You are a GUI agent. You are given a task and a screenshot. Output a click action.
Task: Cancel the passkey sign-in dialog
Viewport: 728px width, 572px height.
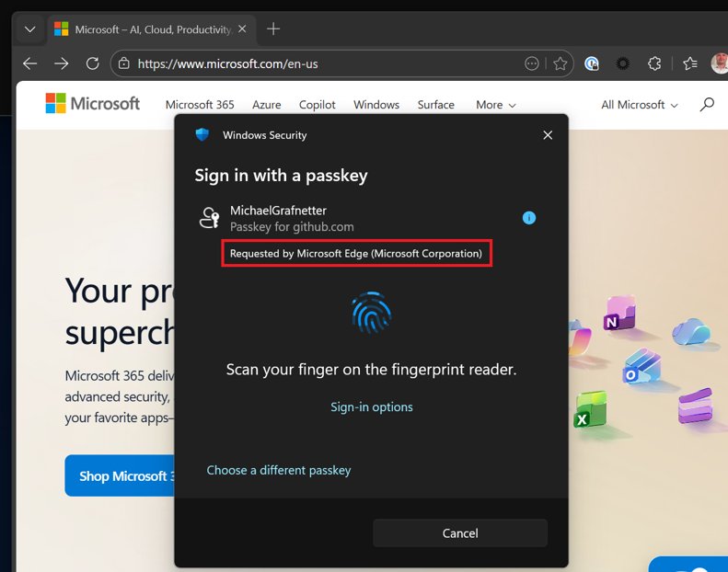coord(460,533)
